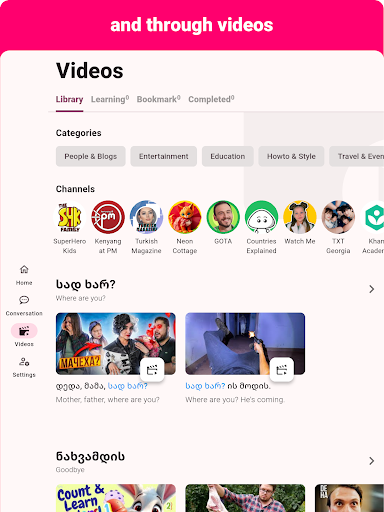Open the GOTA channel avatar
Viewport: 384px width, 512px height.
[223, 217]
